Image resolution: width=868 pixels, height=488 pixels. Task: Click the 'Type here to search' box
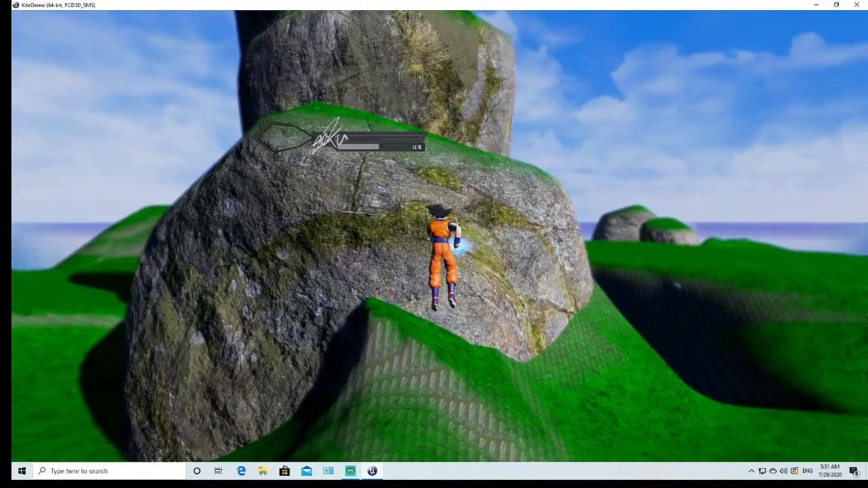point(108,470)
